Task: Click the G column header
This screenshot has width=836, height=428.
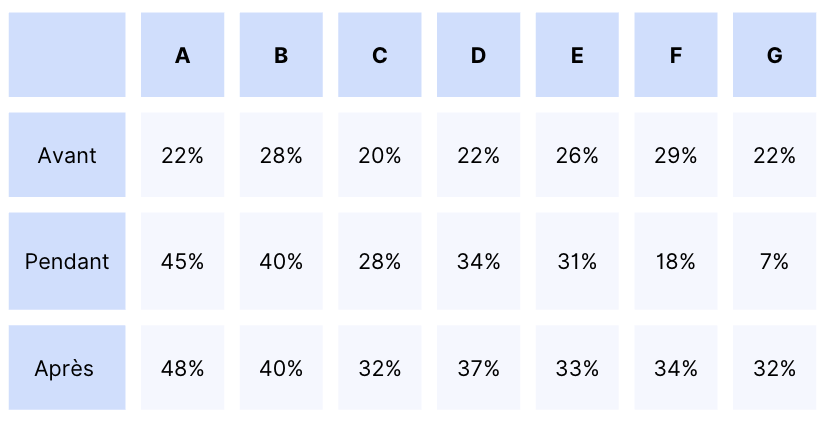Action: [774, 55]
